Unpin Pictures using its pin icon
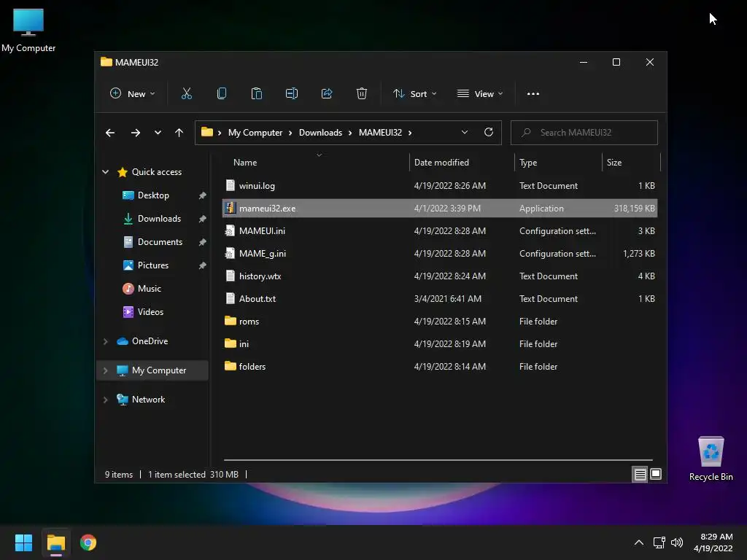This screenshot has width=747, height=560. (x=203, y=265)
